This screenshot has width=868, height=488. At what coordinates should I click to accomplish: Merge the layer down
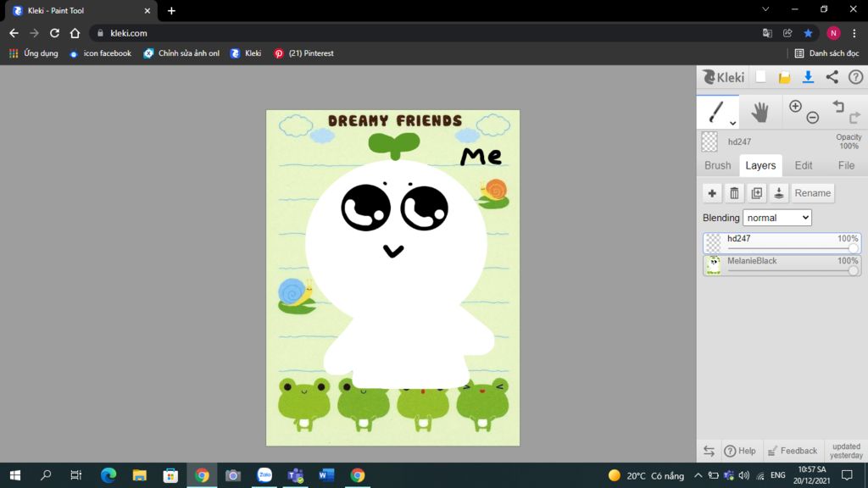tap(779, 193)
